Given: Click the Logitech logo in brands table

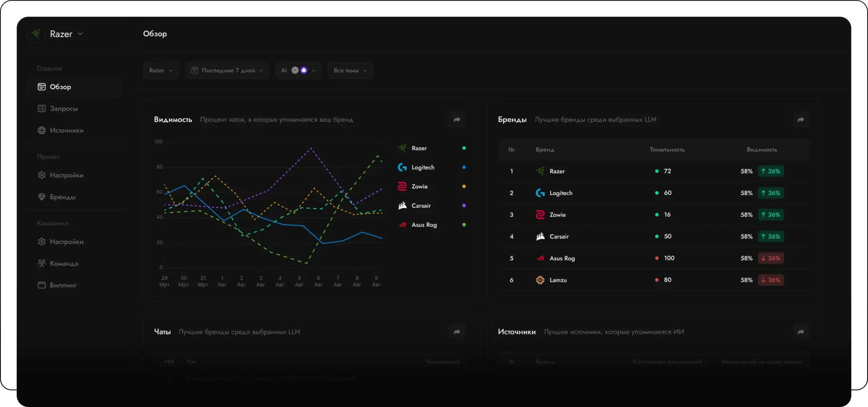Looking at the screenshot, I should (540, 193).
